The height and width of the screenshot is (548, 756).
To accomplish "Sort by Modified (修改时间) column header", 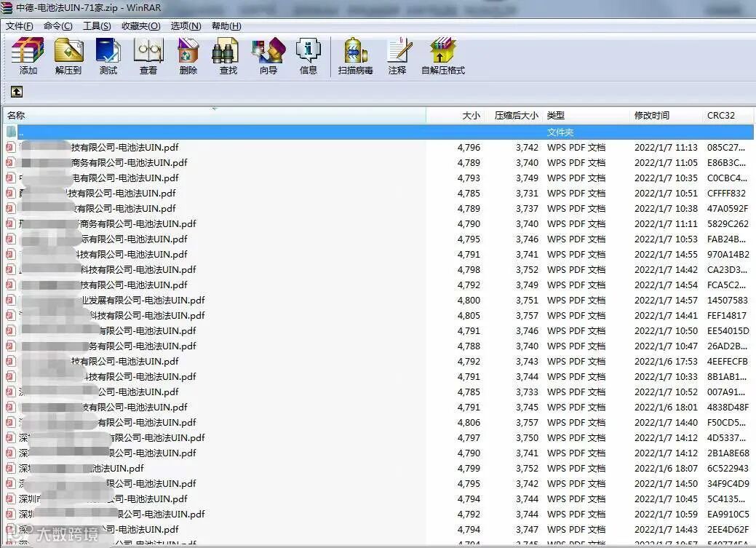I will tap(666, 115).
